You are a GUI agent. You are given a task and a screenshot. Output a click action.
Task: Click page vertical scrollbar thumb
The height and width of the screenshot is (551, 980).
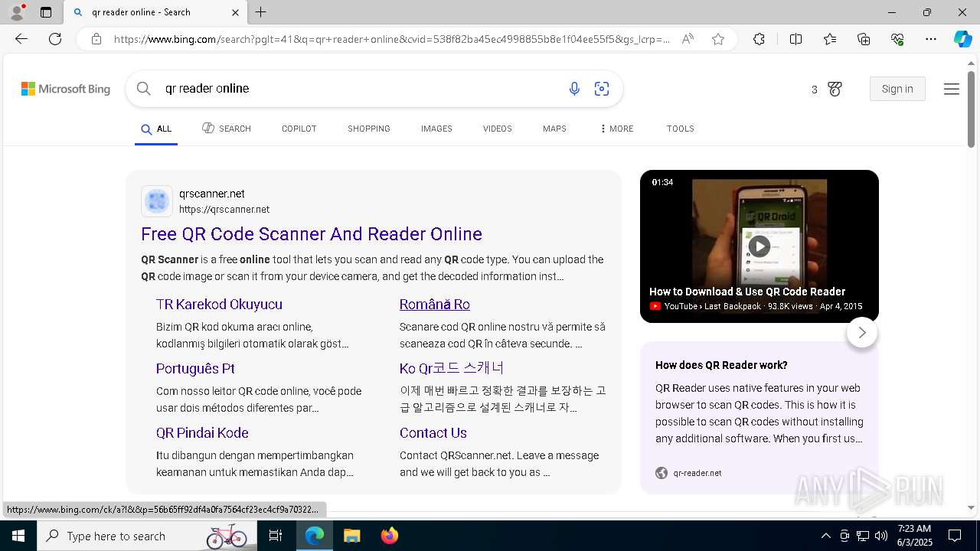coord(971,109)
